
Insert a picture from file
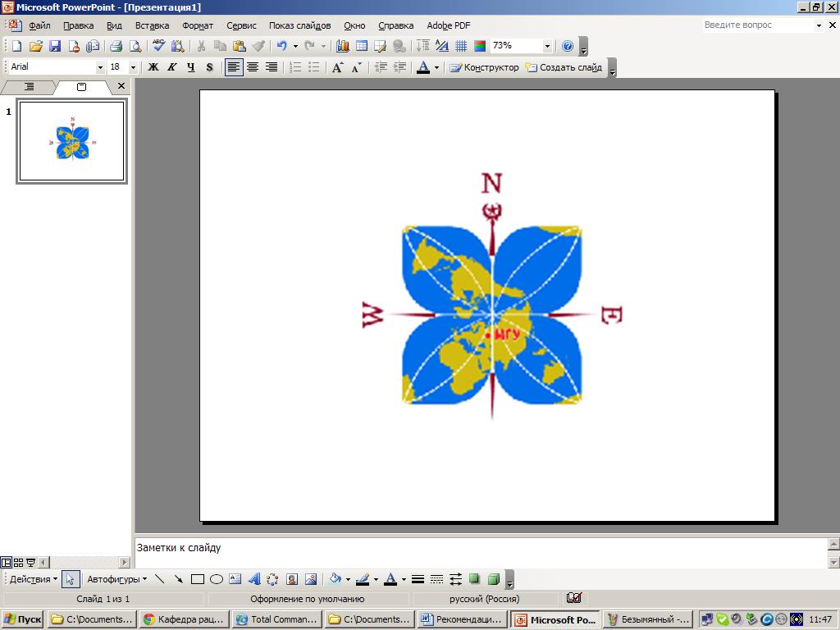click(311, 579)
